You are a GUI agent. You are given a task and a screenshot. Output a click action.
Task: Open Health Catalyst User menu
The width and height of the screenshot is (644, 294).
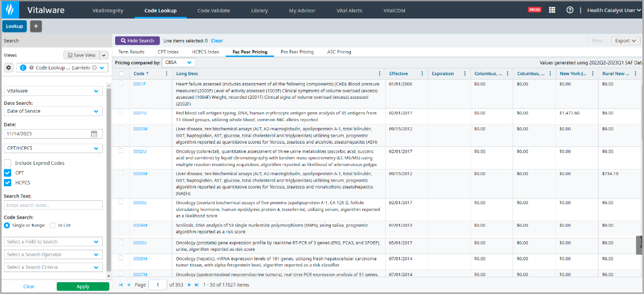click(x=614, y=10)
